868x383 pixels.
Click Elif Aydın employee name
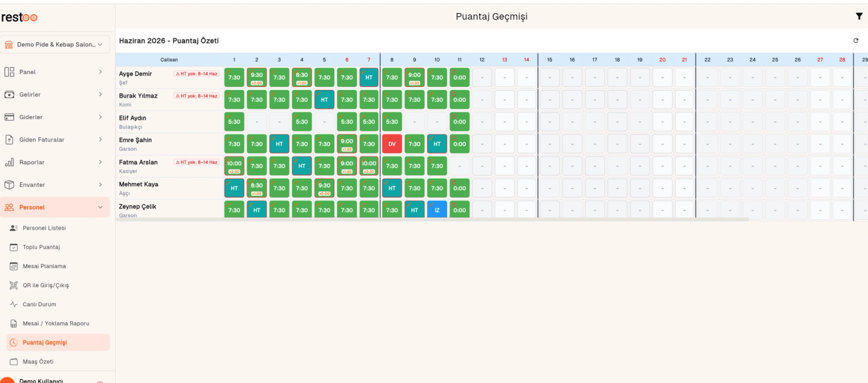pyautogui.click(x=133, y=118)
